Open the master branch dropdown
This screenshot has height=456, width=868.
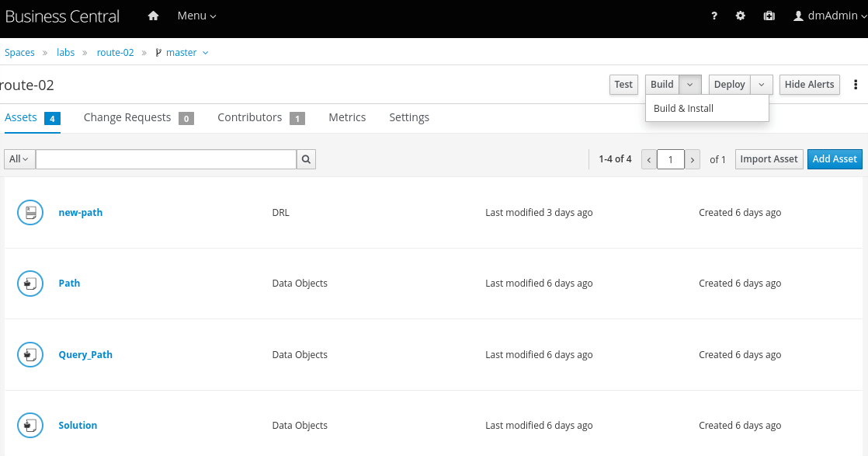[x=182, y=53]
